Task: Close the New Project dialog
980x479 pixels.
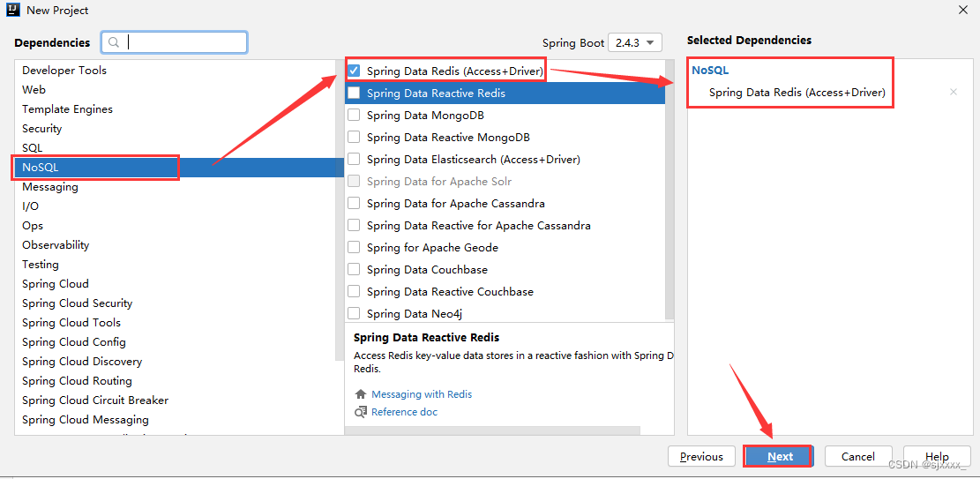Action: click(x=963, y=10)
